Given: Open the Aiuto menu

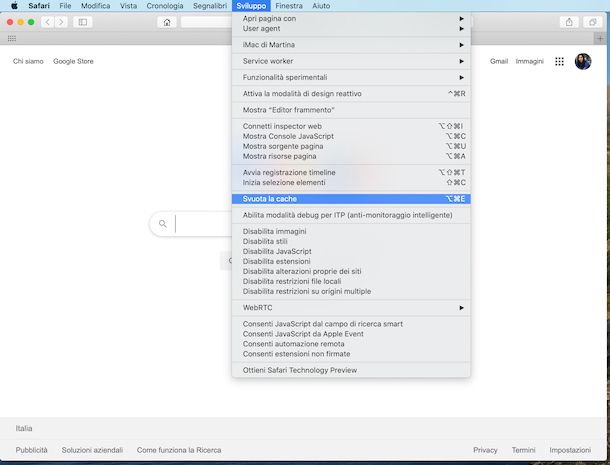Looking at the screenshot, I should point(321,6).
